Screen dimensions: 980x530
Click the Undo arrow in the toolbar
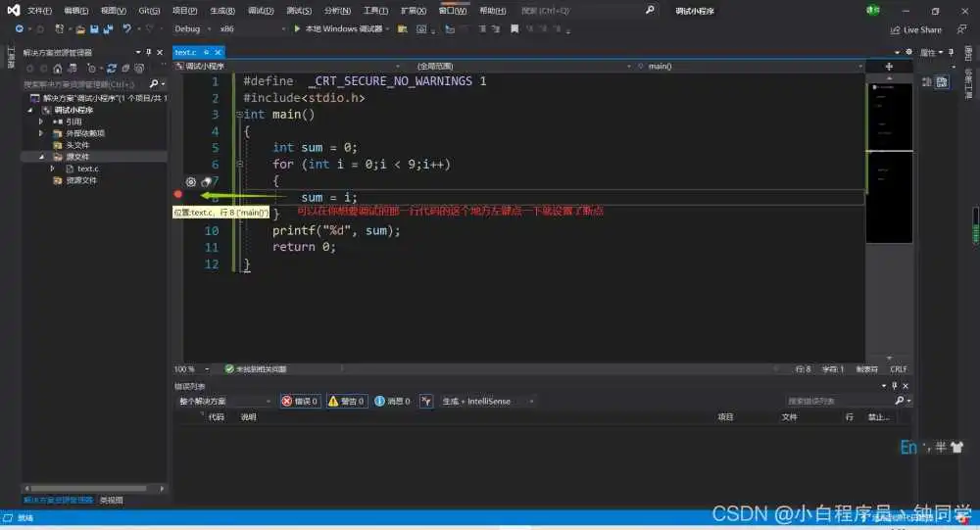tap(127, 29)
